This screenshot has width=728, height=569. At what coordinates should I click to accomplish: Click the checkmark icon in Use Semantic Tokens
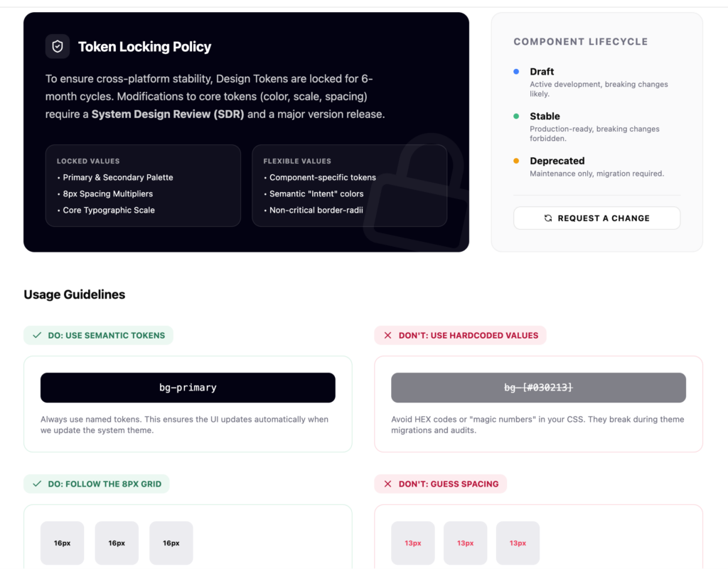coord(37,335)
